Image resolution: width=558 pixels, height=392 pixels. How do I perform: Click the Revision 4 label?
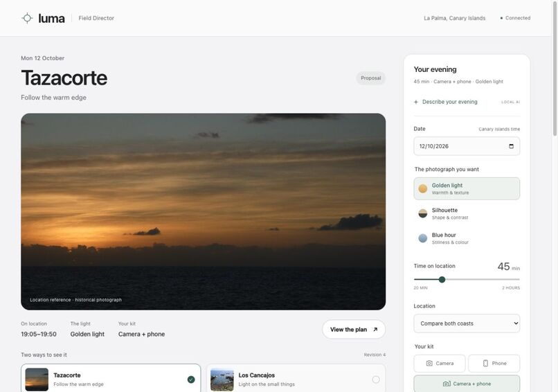pyautogui.click(x=375, y=355)
